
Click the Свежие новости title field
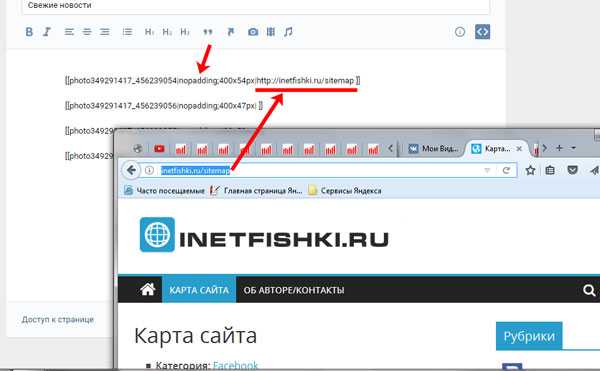(x=256, y=6)
